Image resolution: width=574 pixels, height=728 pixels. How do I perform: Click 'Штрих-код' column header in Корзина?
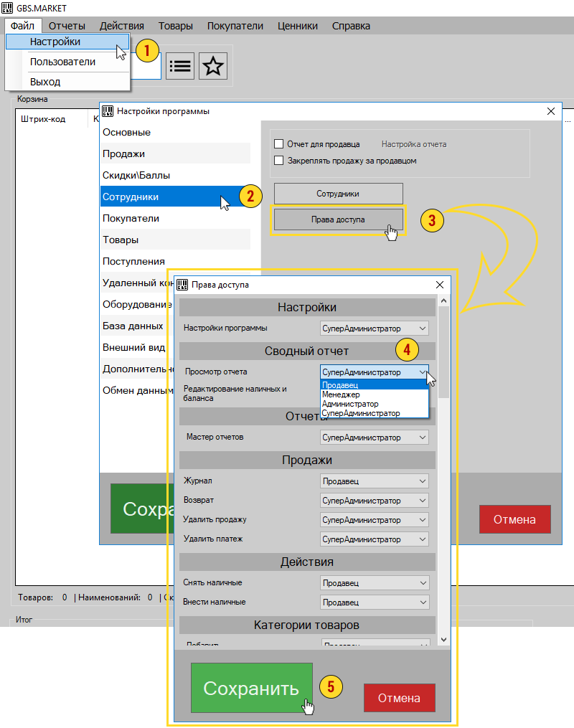(43, 119)
